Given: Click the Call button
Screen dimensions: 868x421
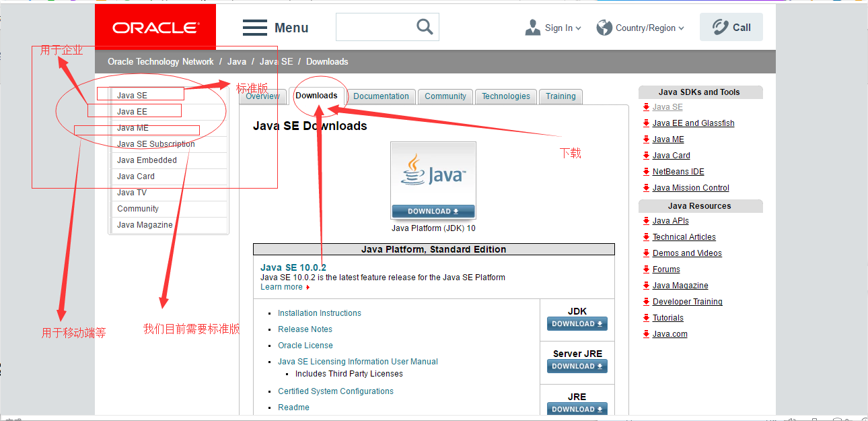Looking at the screenshot, I should tap(731, 28).
